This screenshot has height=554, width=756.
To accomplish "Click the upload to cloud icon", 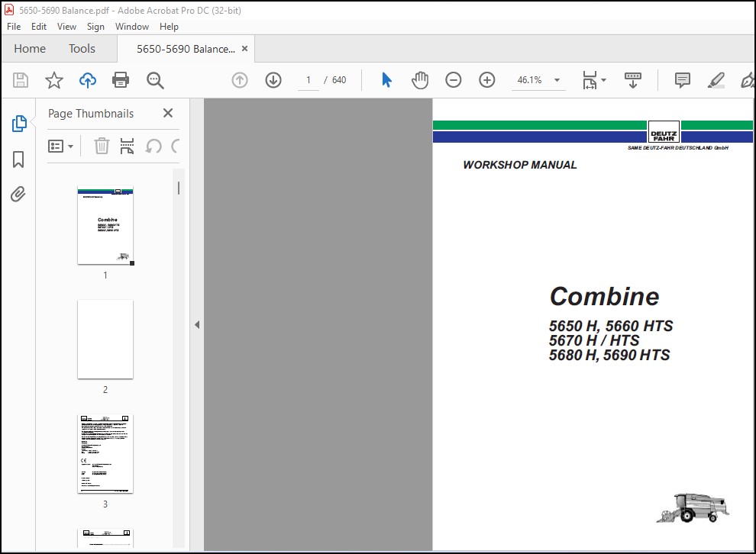I will point(87,80).
